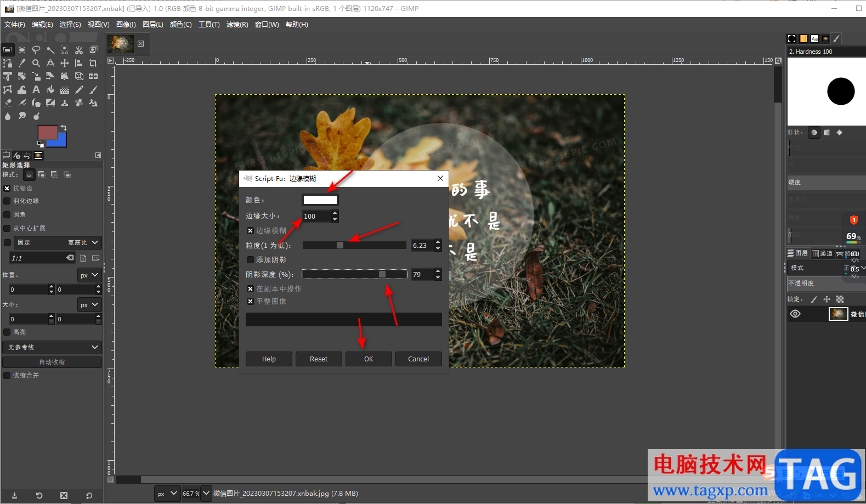The height and width of the screenshot is (504, 866).
Task: Select the Paintbrush tool
Action: pyautogui.click(x=93, y=89)
